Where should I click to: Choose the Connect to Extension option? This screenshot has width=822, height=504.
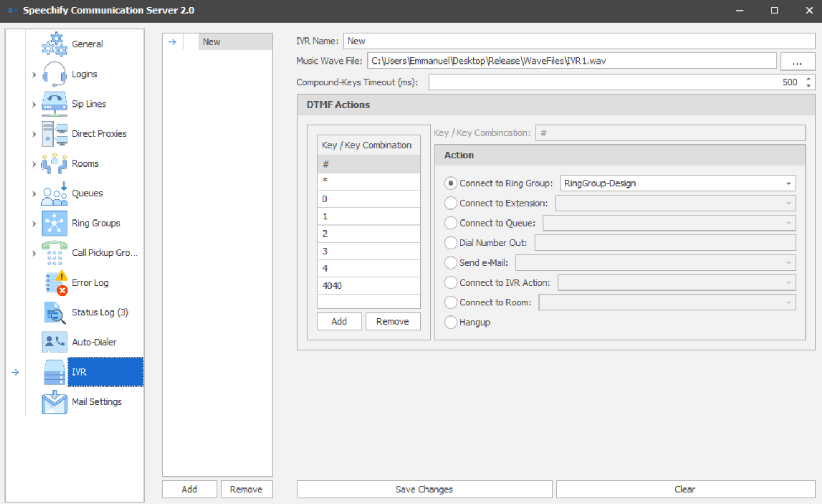tap(451, 203)
